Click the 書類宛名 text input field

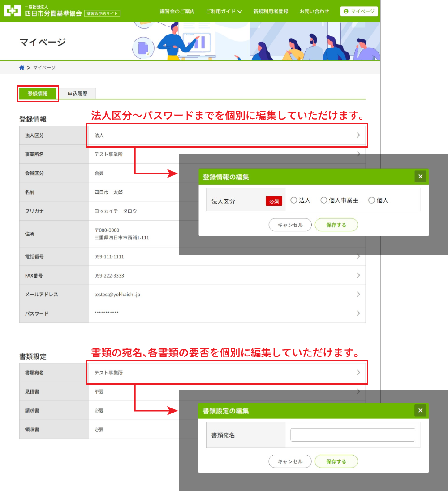tap(353, 435)
